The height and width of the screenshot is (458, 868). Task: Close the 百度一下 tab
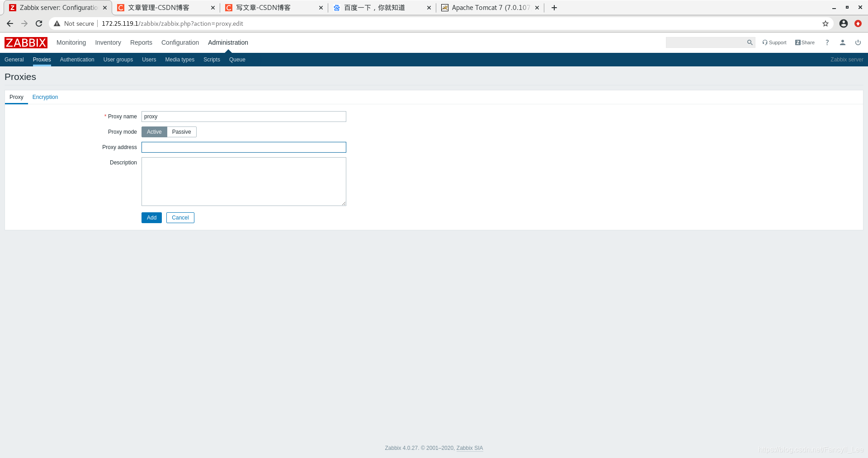point(429,8)
